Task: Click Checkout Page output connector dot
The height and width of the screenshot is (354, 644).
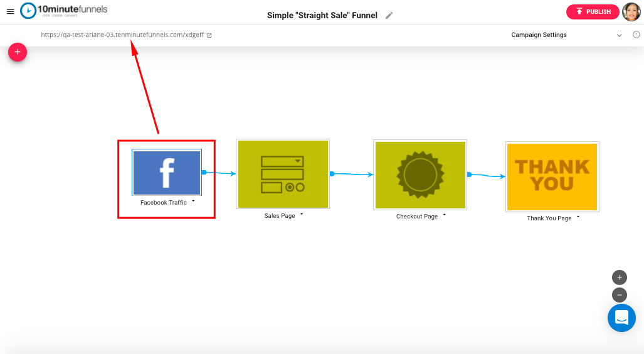Action: point(469,174)
